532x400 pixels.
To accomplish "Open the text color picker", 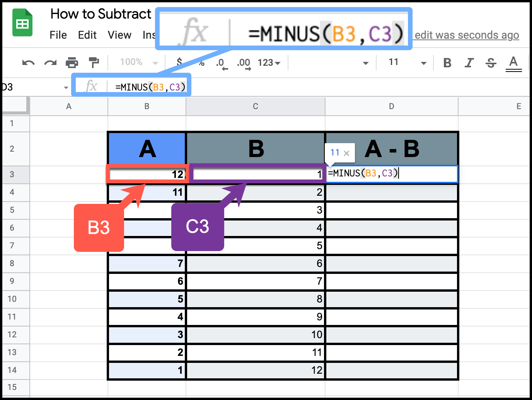I will (513, 62).
